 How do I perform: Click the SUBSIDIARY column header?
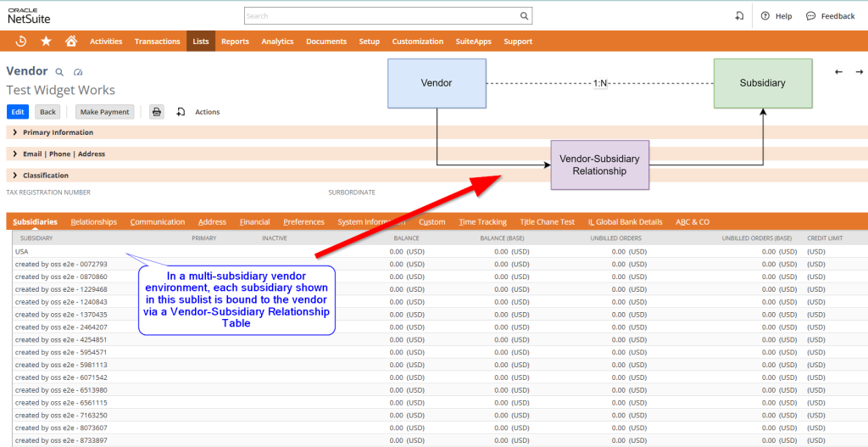(36, 238)
